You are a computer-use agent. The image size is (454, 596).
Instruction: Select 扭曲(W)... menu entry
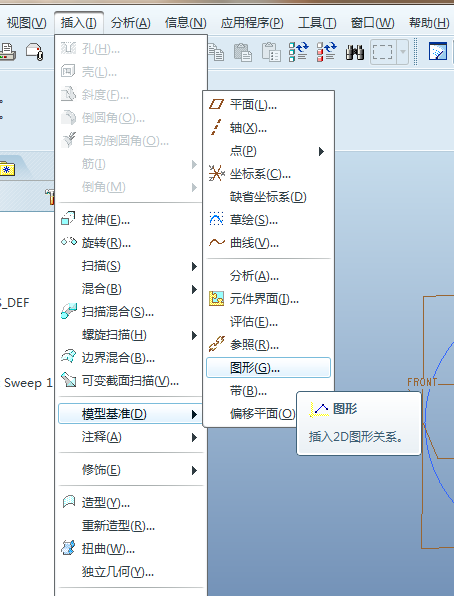pyautogui.click(x=131, y=549)
